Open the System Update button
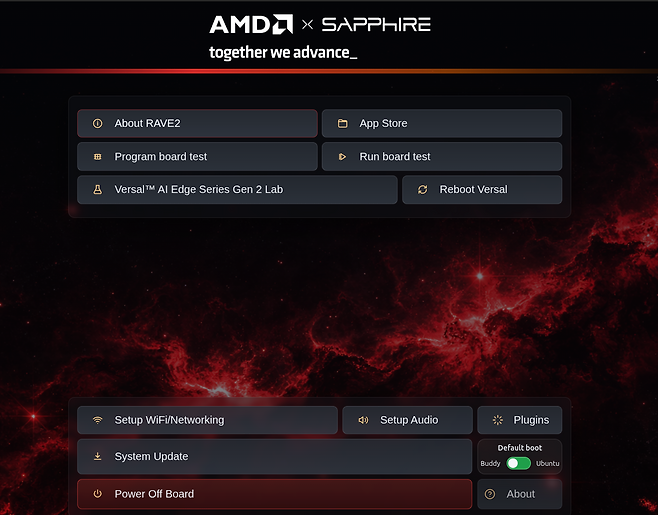658x515 pixels. point(274,456)
